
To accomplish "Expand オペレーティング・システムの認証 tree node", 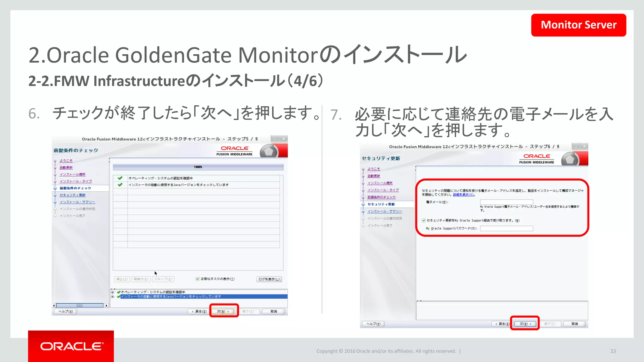I will point(112,292).
